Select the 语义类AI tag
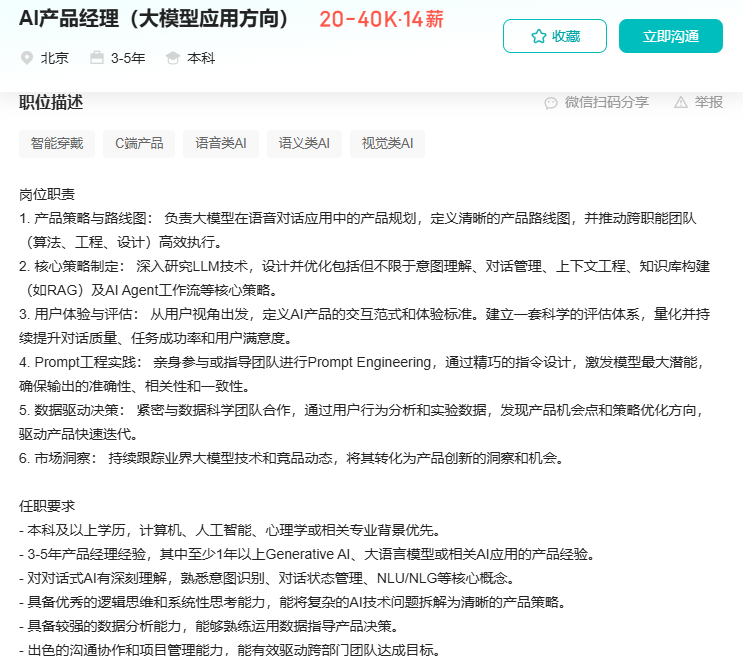The image size is (743, 656). click(304, 144)
